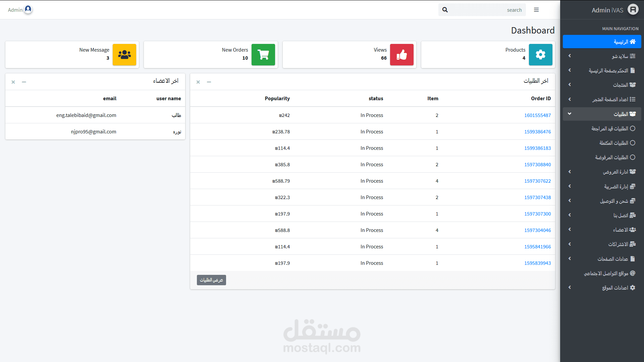Click the Admin iVAS logo icon

tap(633, 10)
